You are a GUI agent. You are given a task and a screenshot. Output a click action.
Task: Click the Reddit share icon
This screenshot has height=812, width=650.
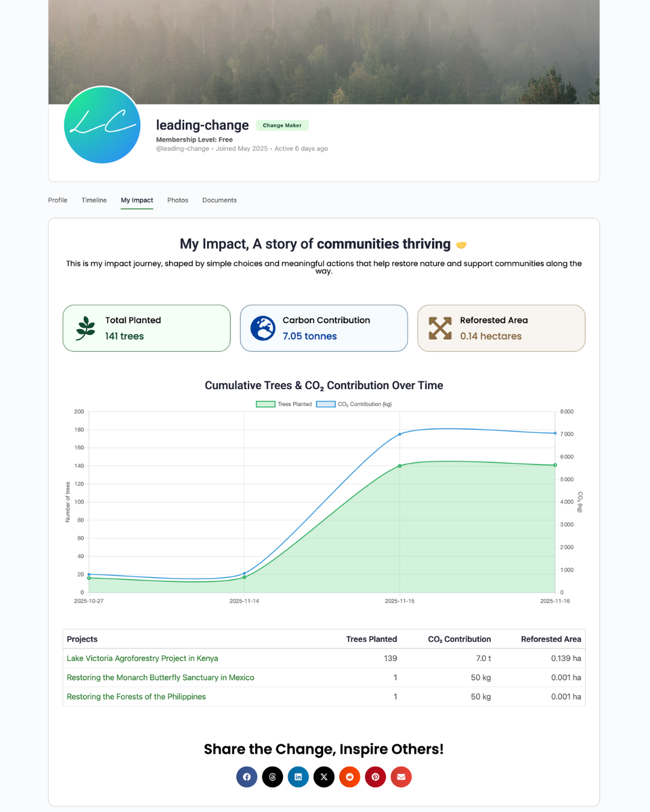pyautogui.click(x=350, y=777)
